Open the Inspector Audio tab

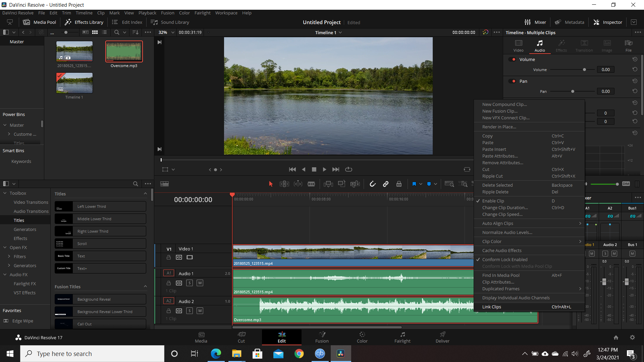[540, 46]
